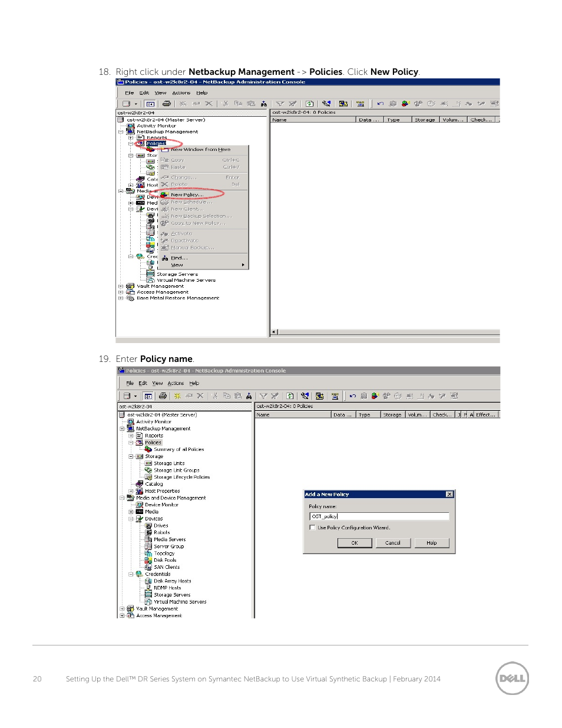Click the Undo arrow icon in step 19 toolbar
562x728 pixels.
[353, 396]
